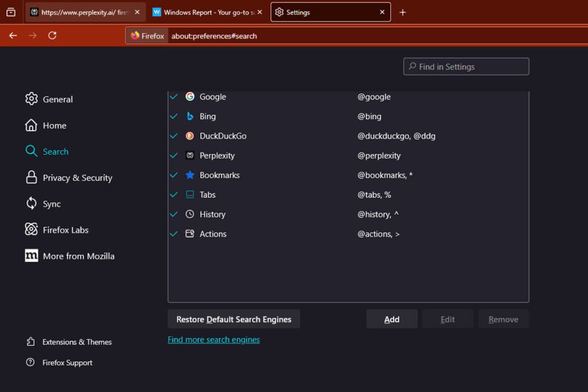The width and height of the screenshot is (588, 392).
Task: Close the Windows Report tab
Action: click(x=260, y=12)
